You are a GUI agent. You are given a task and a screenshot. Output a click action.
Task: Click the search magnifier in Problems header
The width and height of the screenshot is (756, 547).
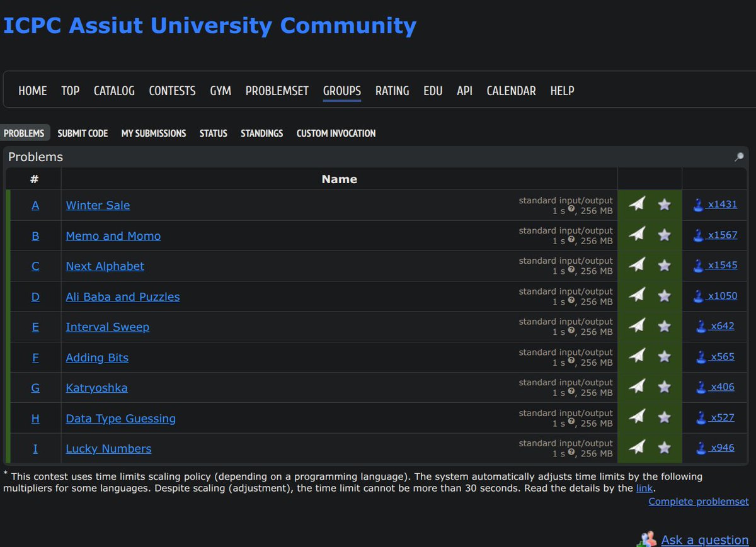pyautogui.click(x=739, y=157)
